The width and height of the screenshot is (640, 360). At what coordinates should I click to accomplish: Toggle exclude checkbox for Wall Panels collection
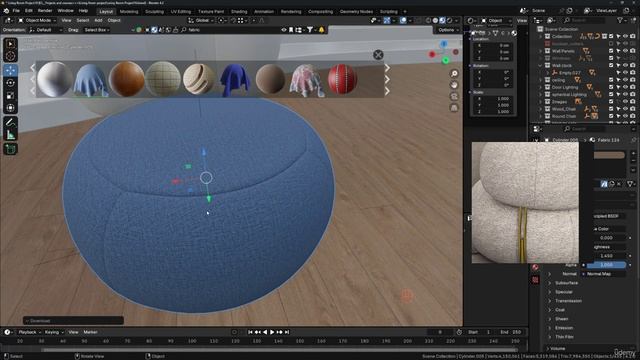tap(611, 51)
